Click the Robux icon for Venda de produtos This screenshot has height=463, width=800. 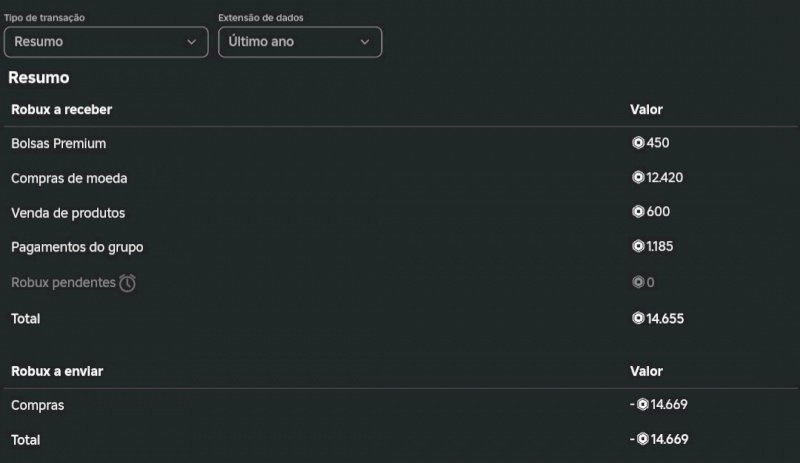(638, 212)
